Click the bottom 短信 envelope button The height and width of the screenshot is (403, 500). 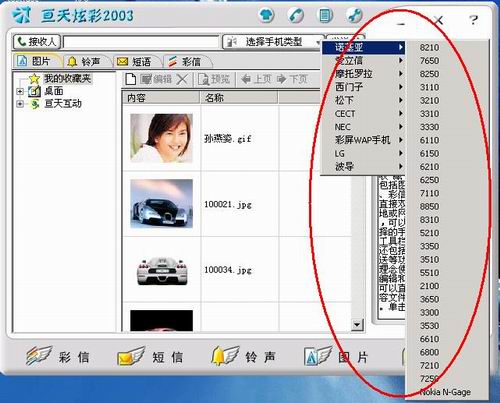pos(151,356)
